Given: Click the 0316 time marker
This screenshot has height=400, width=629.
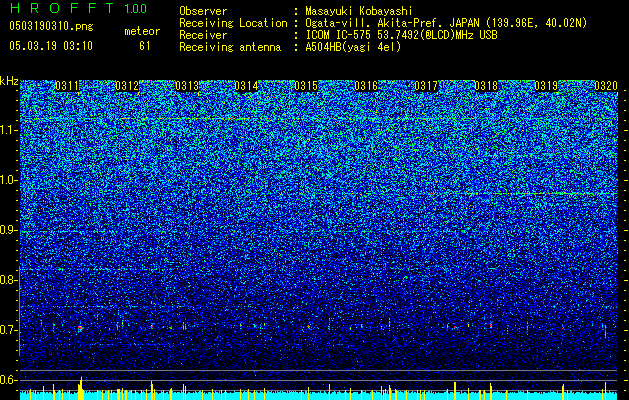Looking at the screenshot, I should click(366, 86).
